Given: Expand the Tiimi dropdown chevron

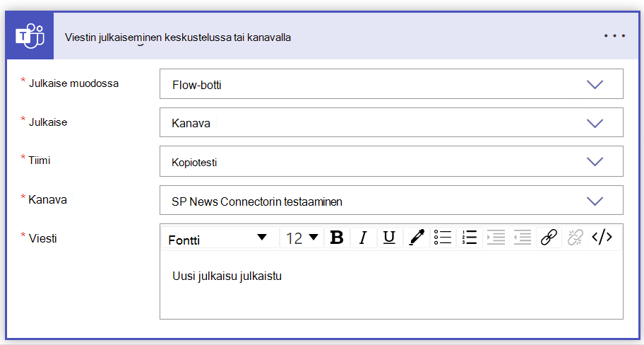Looking at the screenshot, I should (595, 162).
